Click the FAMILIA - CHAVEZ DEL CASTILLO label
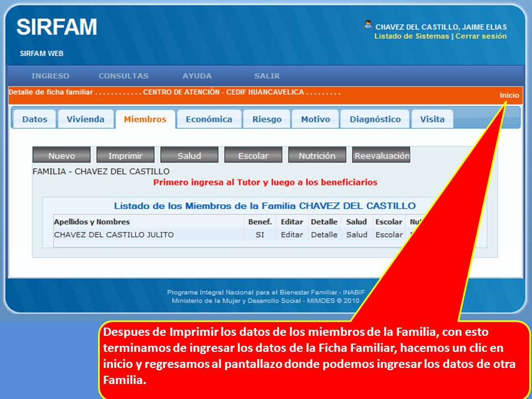 pyautogui.click(x=101, y=172)
